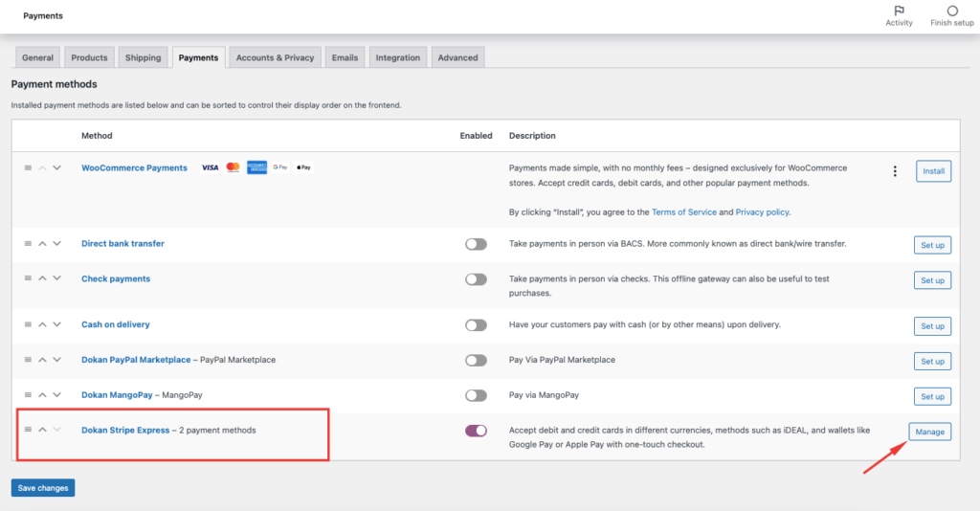
Task: Open Check payments method link
Action: [116, 278]
